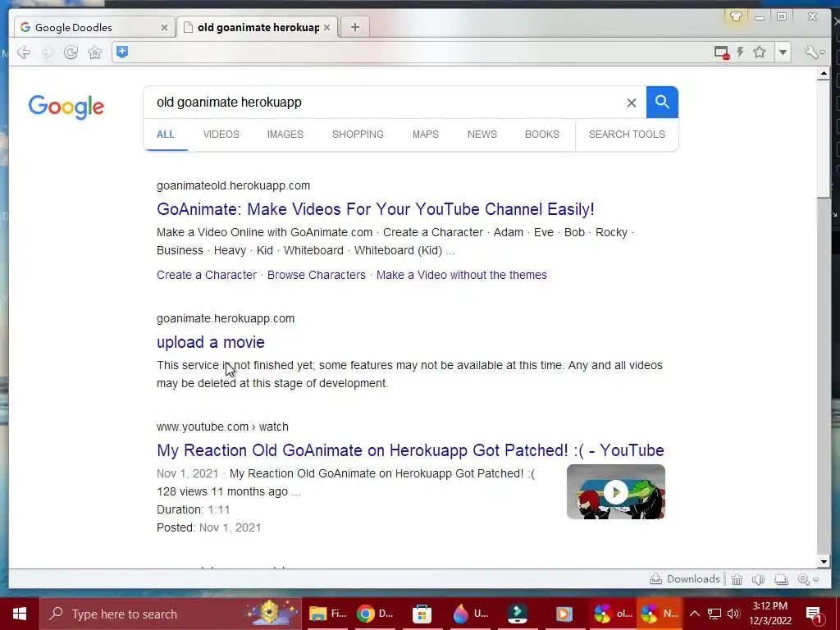The height and width of the screenshot is (630, 840).
Task: Clear the search query with the X
Action: pyautogui.click(x=632, y=103)
